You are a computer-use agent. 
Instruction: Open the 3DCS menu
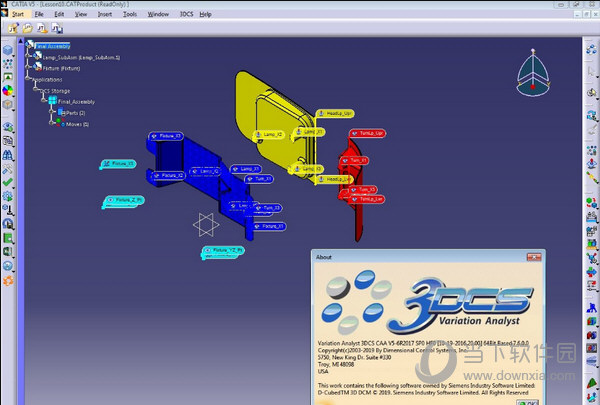[186, 14]
